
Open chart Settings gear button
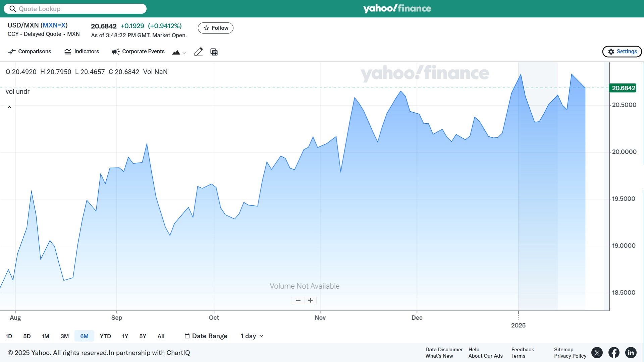click(x=622, y=51)
